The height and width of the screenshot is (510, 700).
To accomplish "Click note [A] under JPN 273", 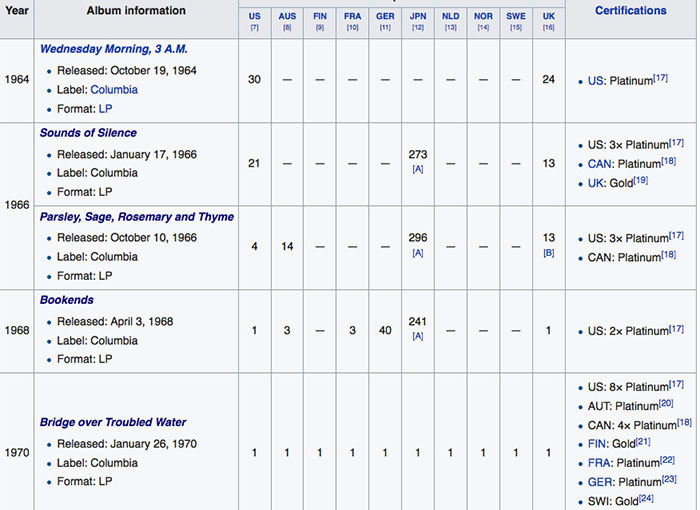I will tap(417, 169).
